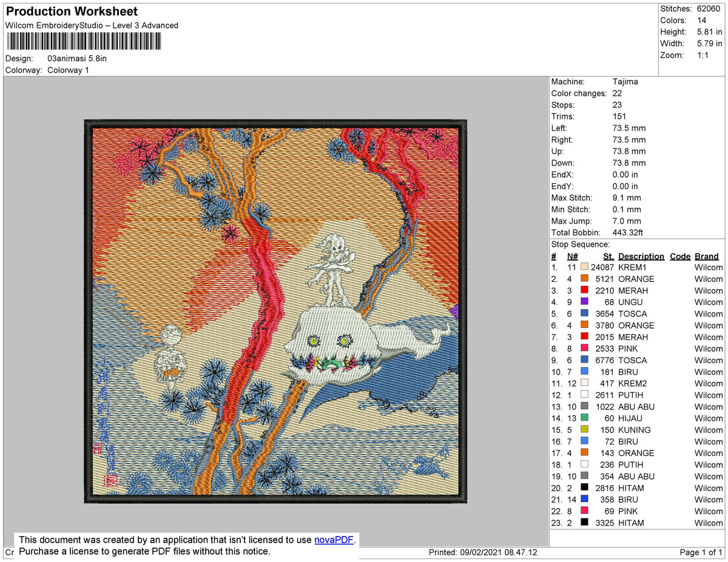This screenshot has height=562, width=728.
Task: Click the KREM1 color swatch
Action: point(584,267)
